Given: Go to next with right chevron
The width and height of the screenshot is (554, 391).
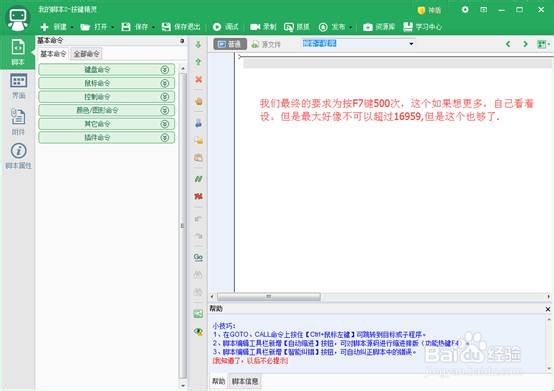Looking at the screenshot, I should pos(525,44).
